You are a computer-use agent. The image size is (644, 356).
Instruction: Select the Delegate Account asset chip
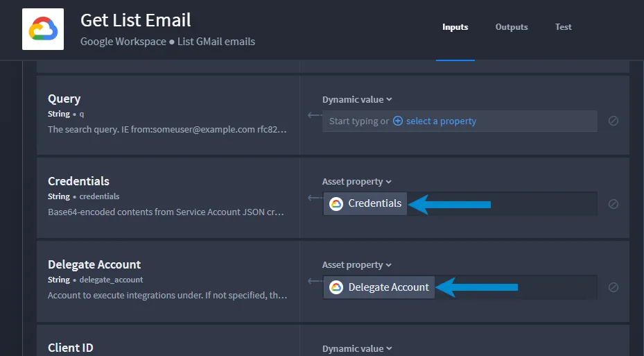click(x=378, y=287)
